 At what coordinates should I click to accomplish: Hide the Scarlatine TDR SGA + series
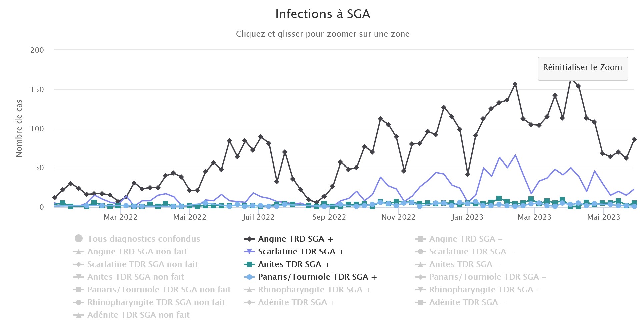pyautogui.click(x=300, y=252)
